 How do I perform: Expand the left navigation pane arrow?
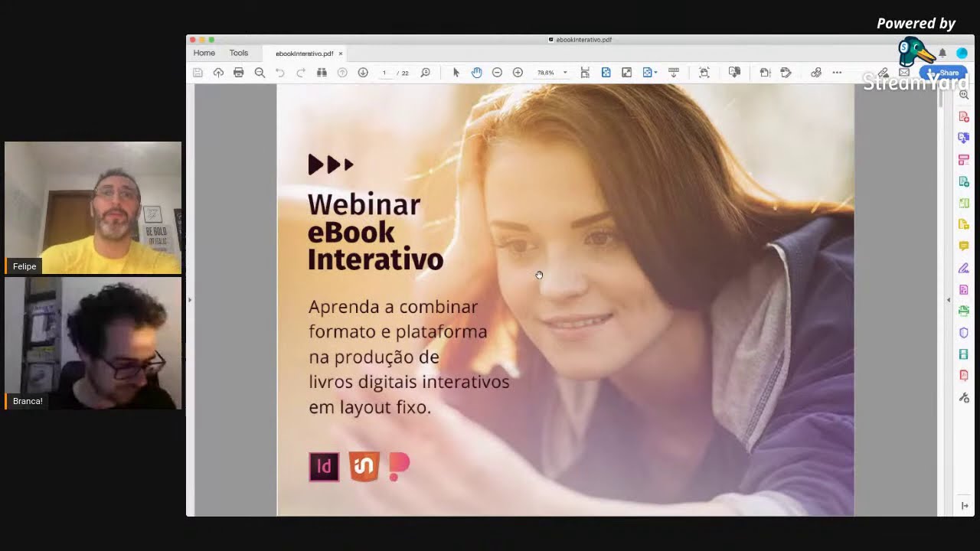click(190, 300)
